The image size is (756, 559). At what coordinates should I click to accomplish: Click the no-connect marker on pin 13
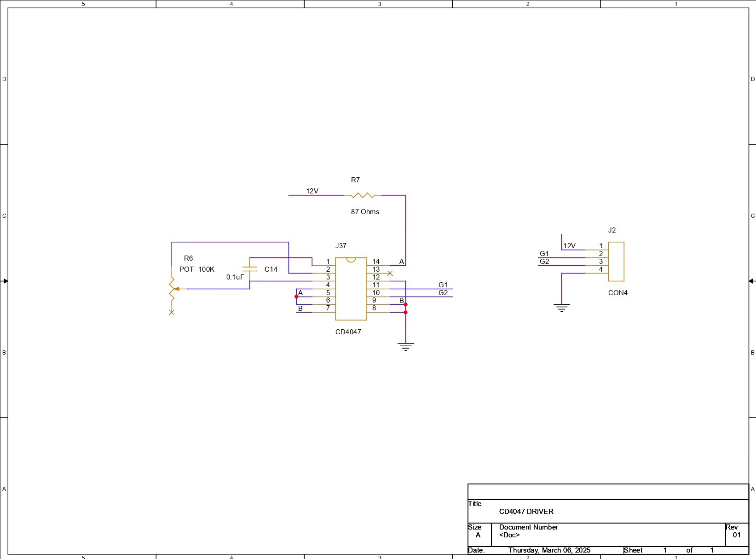390,274
